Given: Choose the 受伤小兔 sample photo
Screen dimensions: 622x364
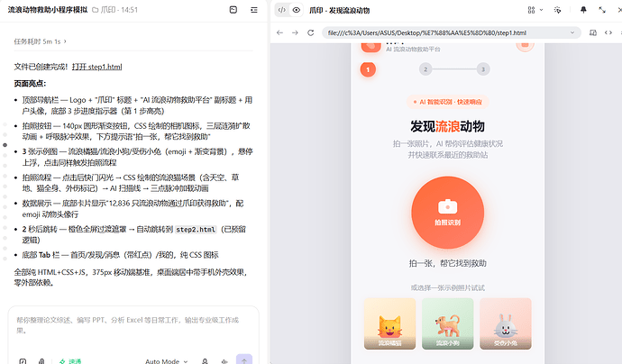Looking at the screenshot, I should pyautogui.click(x=506, y=323).
